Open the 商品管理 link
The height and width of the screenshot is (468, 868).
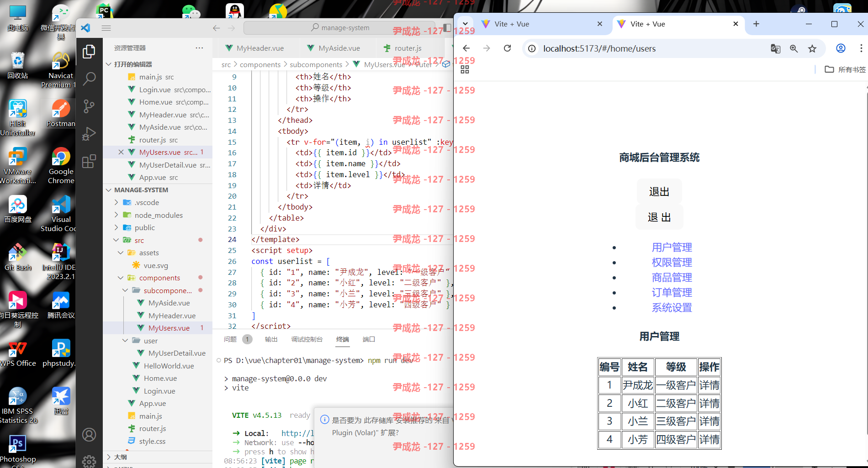(672, 277)
